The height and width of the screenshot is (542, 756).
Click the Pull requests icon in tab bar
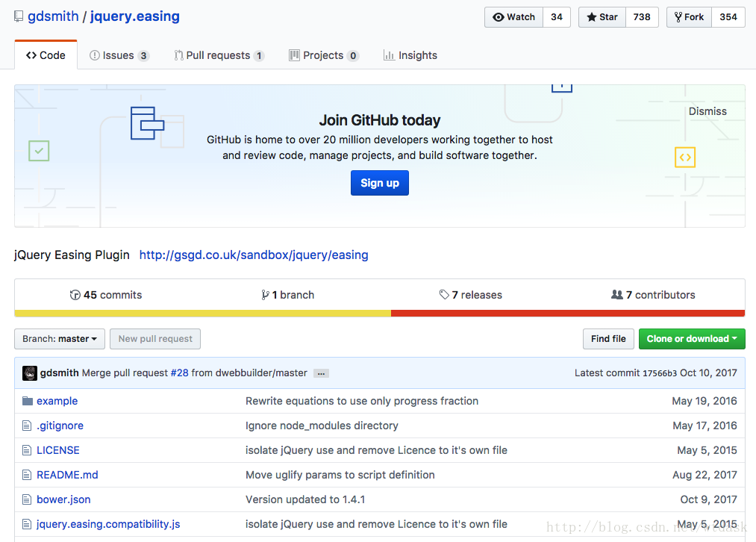178,55
